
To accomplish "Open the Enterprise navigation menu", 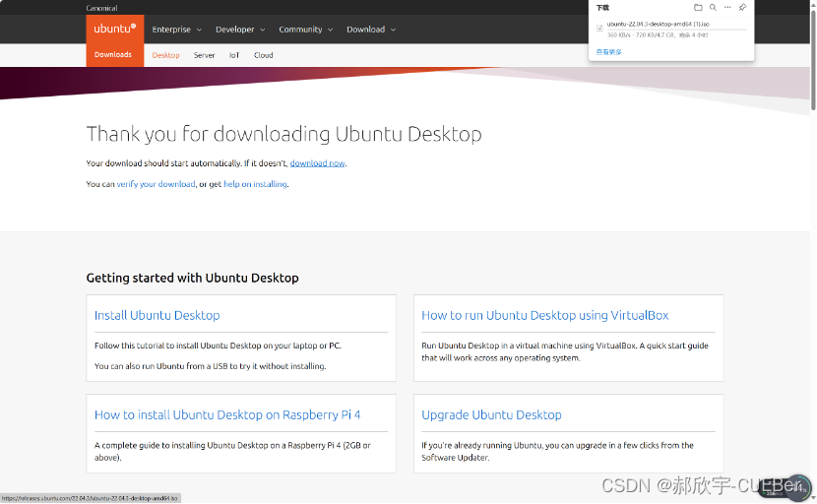I will click(x=171, y=30).
